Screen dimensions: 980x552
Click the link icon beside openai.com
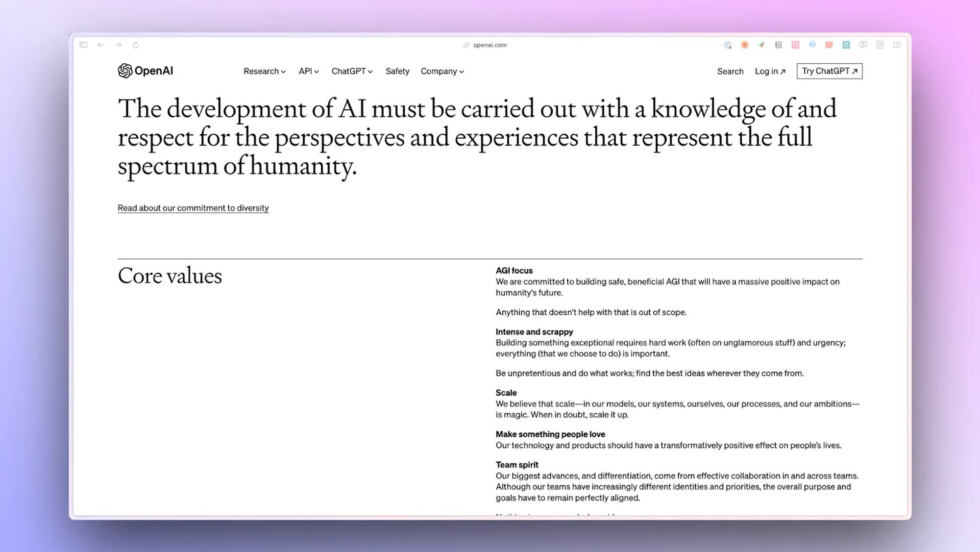(466, 45)
